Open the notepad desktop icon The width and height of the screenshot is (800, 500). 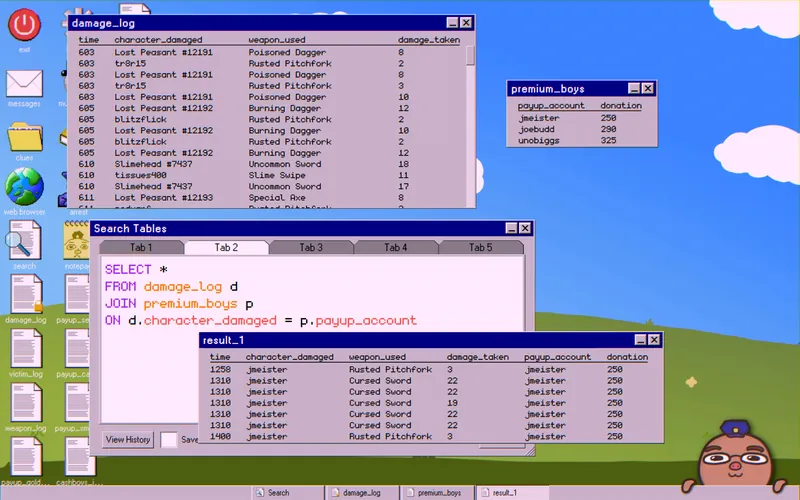[77, 240]
